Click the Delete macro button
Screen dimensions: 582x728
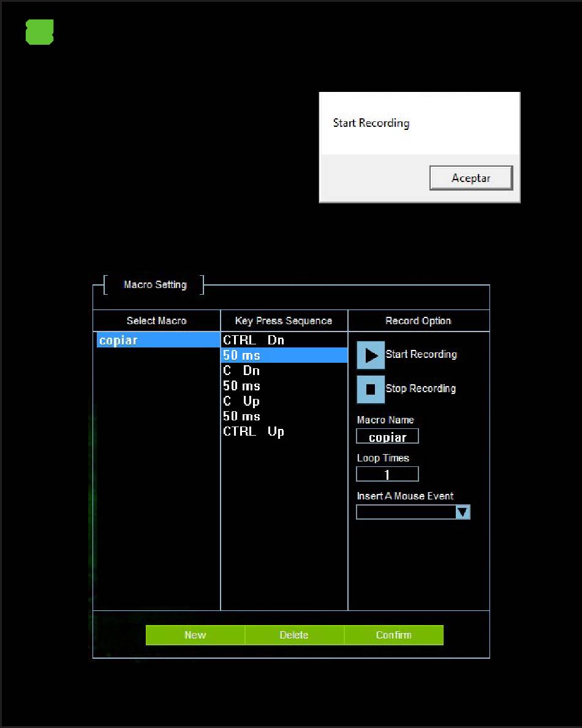[294, 635]
